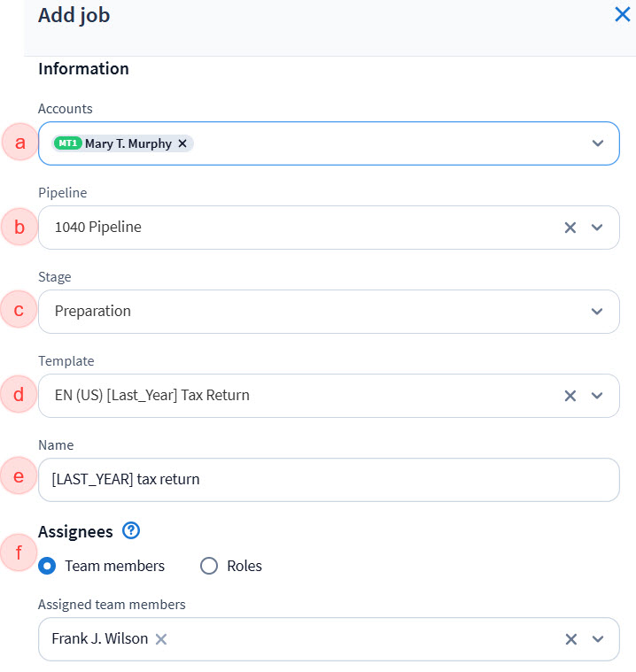Expand the Pipeline dropdown chevron

(598, 228)
